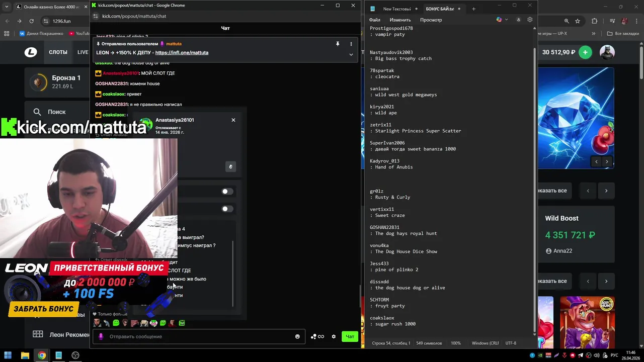Viewport: 644px width, 362px height.
Task: Open pinned link infl.one/mattuta
Action: pos(182,52)
